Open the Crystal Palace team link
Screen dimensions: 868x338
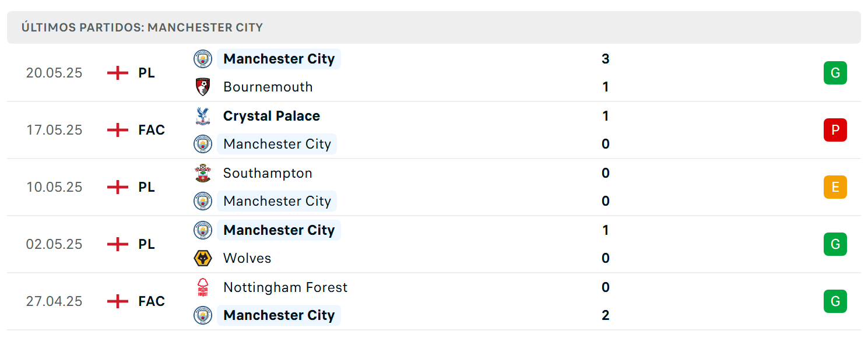pyautogui.click(x=272, y=116)
